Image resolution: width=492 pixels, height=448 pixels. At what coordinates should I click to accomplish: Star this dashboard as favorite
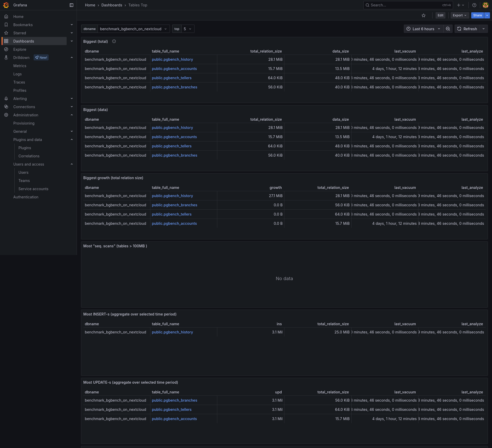[424, 15]
